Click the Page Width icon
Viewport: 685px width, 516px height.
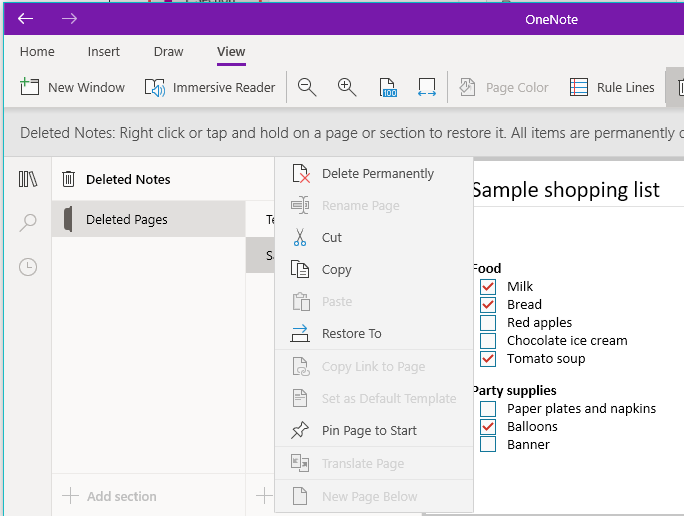click(427, 87)
